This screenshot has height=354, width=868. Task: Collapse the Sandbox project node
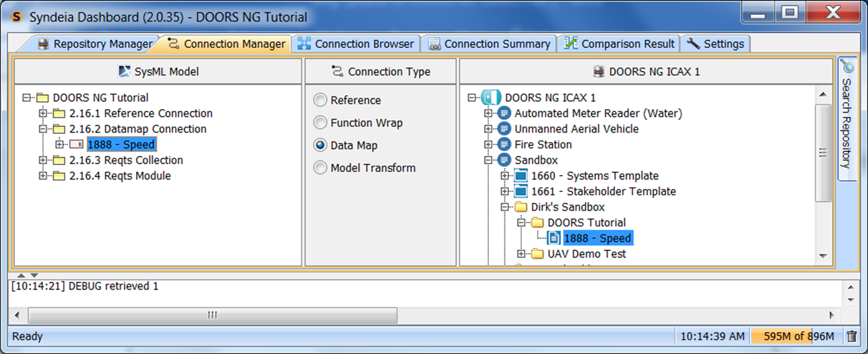point(488,160)
